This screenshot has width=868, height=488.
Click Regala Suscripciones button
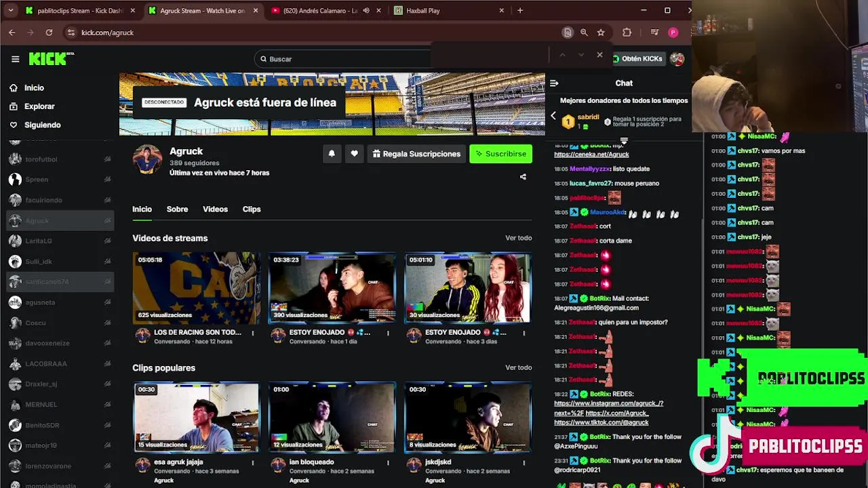(416, 154)
